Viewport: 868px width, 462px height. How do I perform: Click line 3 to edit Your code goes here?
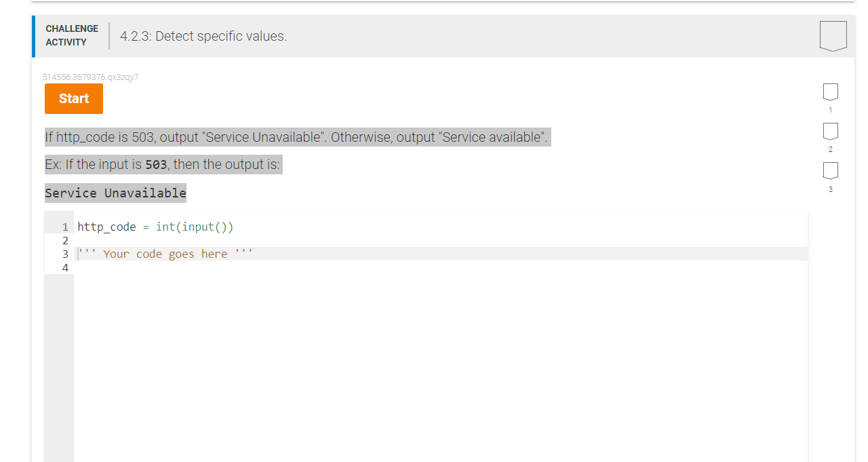coord(165,254)
